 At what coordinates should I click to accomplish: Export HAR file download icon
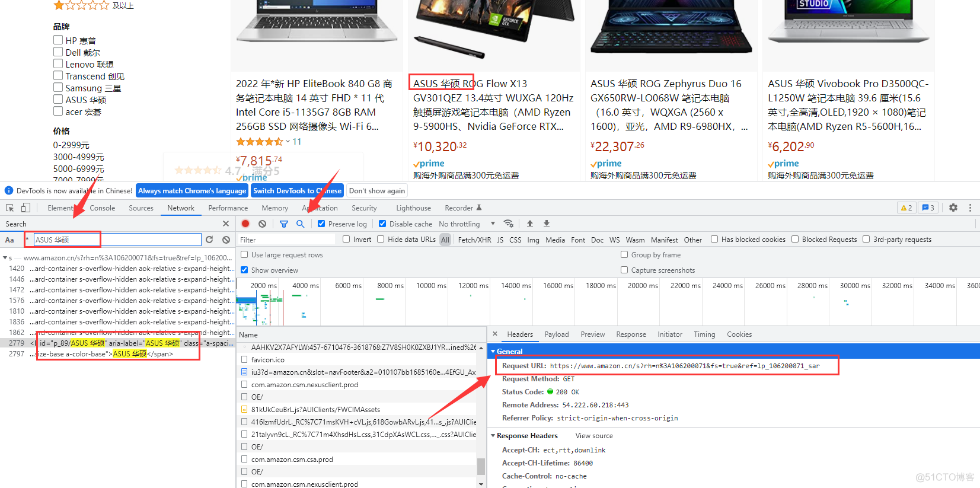[x=547, y=224]
